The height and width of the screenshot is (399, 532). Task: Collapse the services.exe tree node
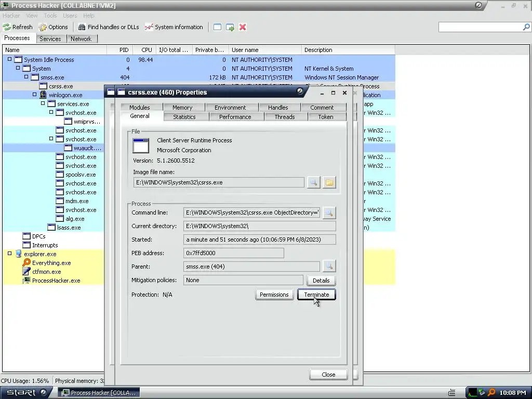43,103
